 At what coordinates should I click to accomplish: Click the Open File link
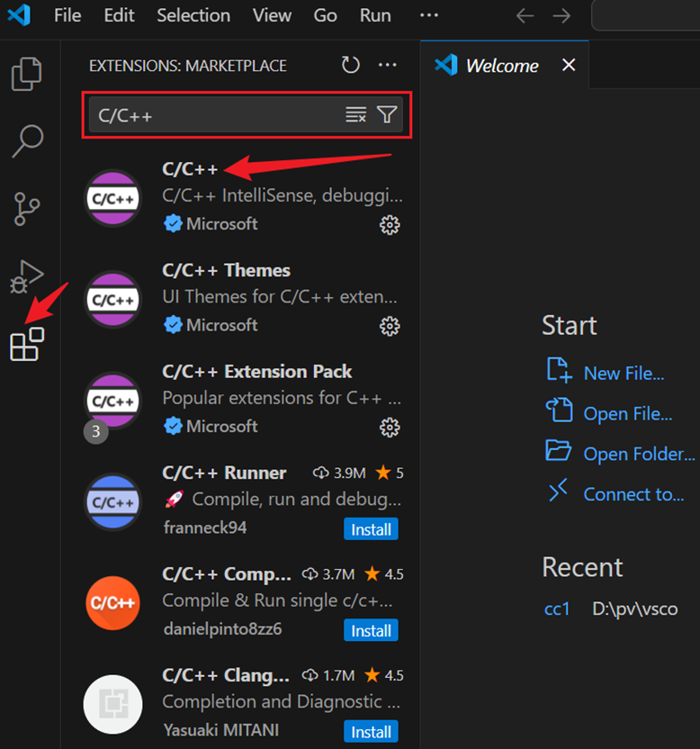[627, 413]
